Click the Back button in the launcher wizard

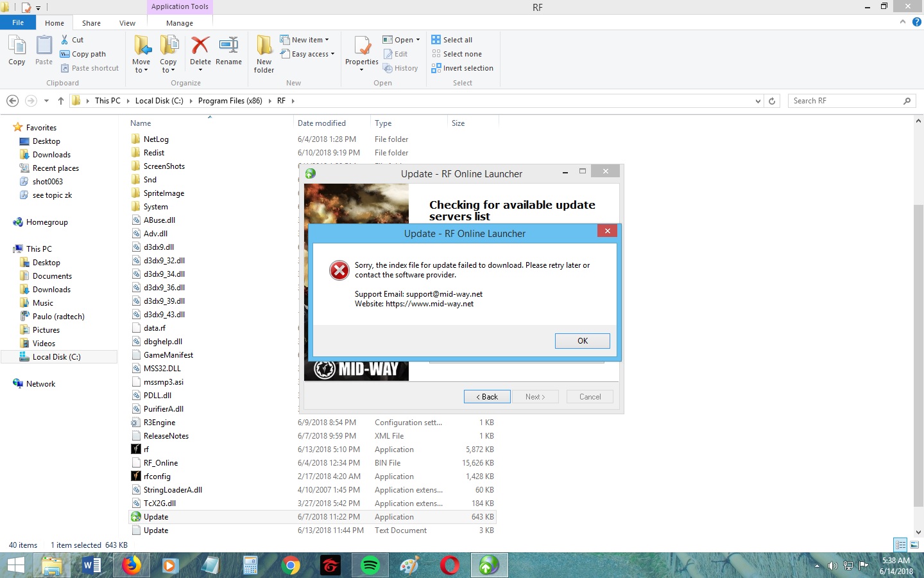coord(487,397)
